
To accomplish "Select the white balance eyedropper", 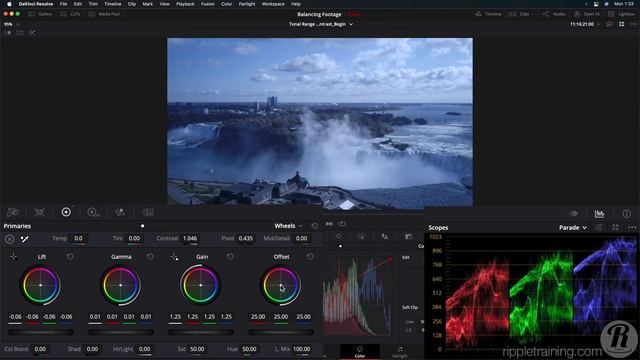I will tap(24, 239).
